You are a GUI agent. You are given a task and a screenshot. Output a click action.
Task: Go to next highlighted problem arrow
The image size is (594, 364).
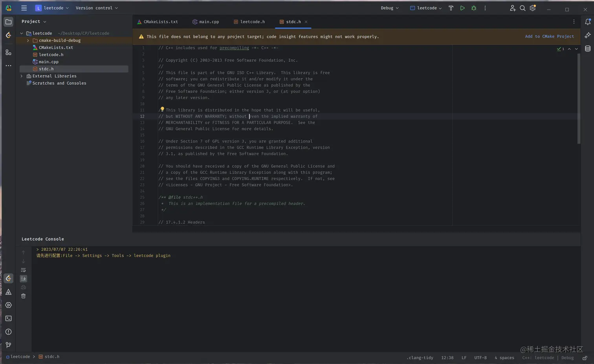[x=576, y=49]
